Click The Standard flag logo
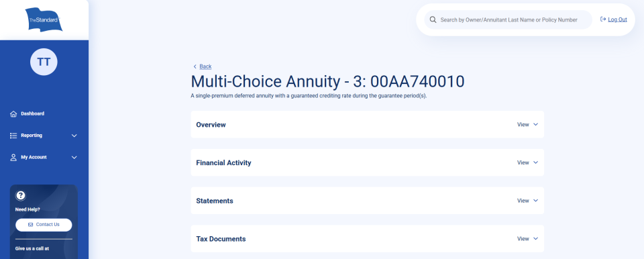 [44, 19]
